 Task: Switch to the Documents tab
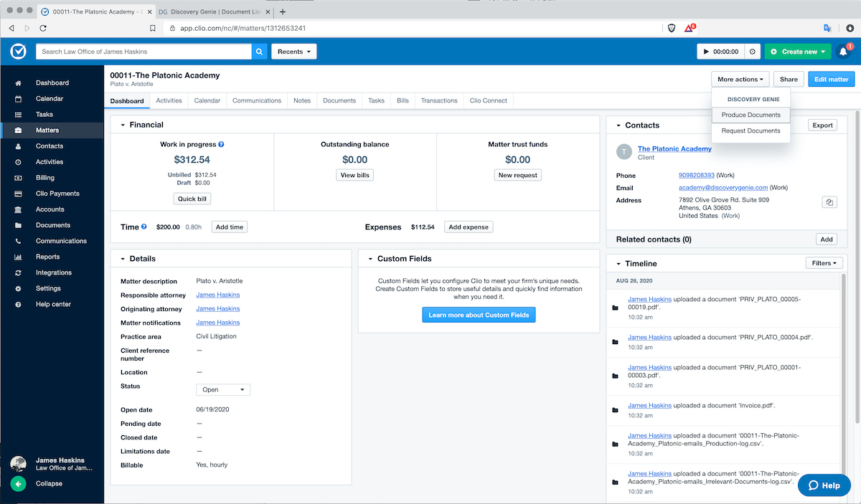click(339, 101)
